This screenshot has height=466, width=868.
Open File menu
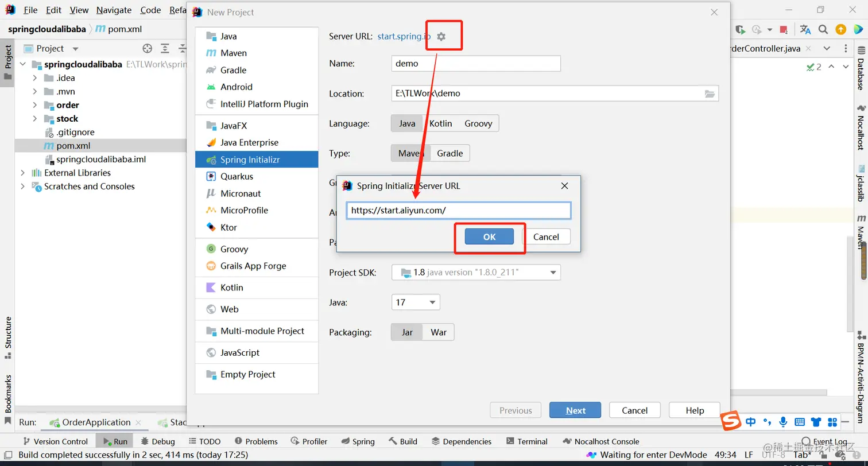point(30,10)
